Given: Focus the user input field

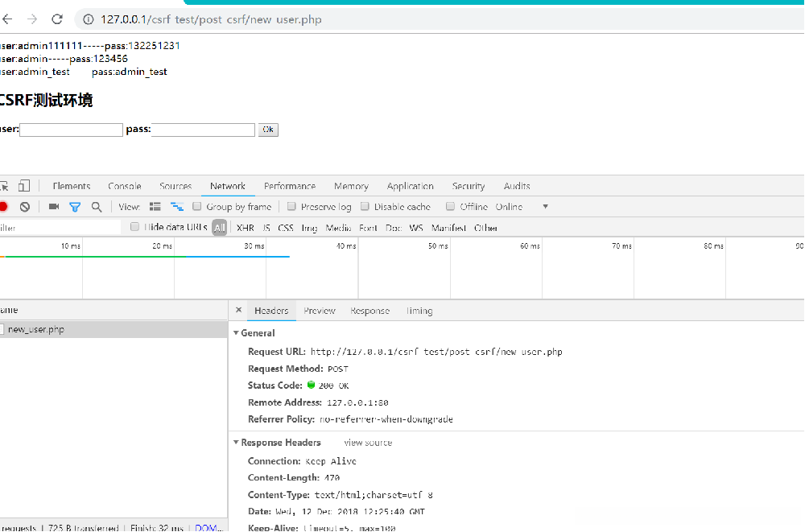Looking at the screenshot, I should (72, 130).
